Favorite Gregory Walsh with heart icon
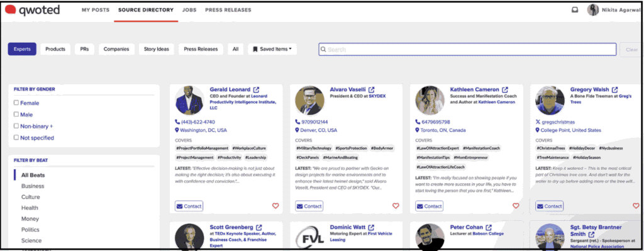644x251 pixels. [636, 206]
